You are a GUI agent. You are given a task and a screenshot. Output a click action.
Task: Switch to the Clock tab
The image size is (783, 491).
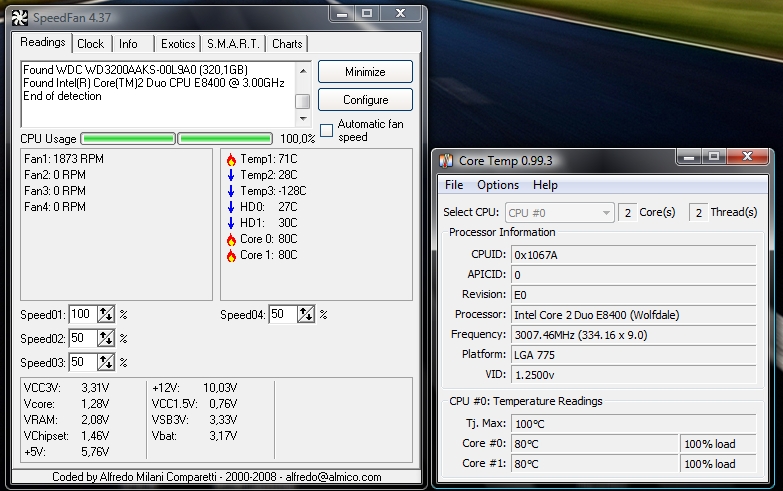point(90,44)
